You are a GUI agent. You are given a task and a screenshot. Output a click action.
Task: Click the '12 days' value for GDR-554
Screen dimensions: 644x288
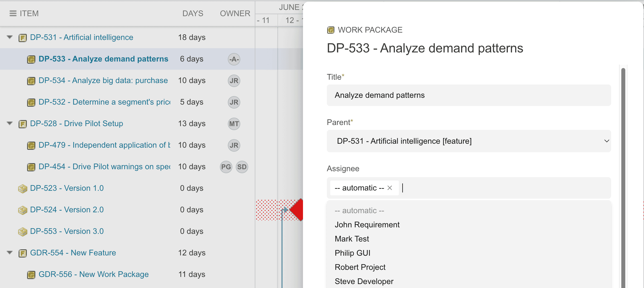pos(192,253)
